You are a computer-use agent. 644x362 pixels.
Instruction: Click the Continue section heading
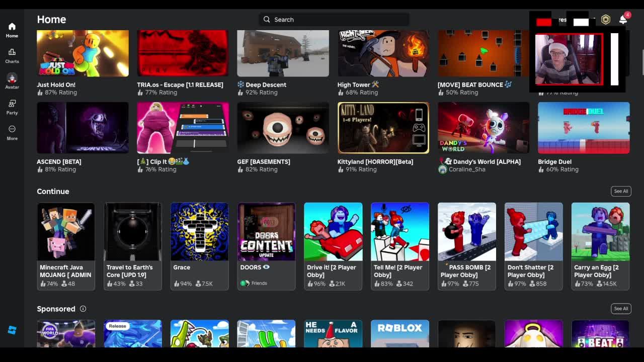pos(53,192)
